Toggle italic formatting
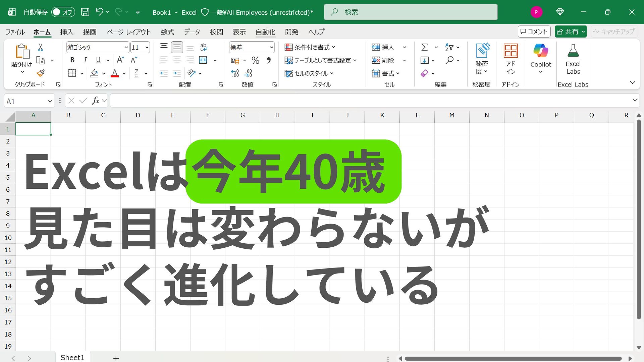This screenshot has width=644, height=362. 85,60
